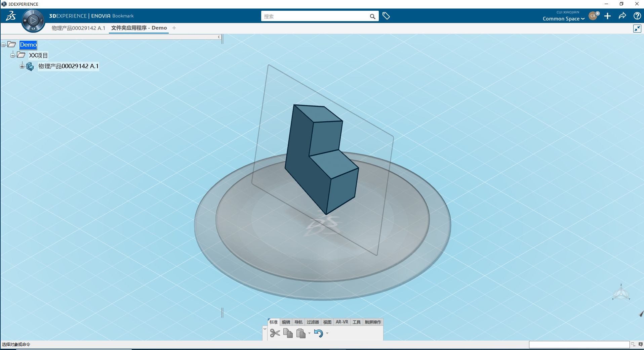Click the Paste icon
Screen dimensions: 644x350
pyautogui.click(x=301, y=333)
